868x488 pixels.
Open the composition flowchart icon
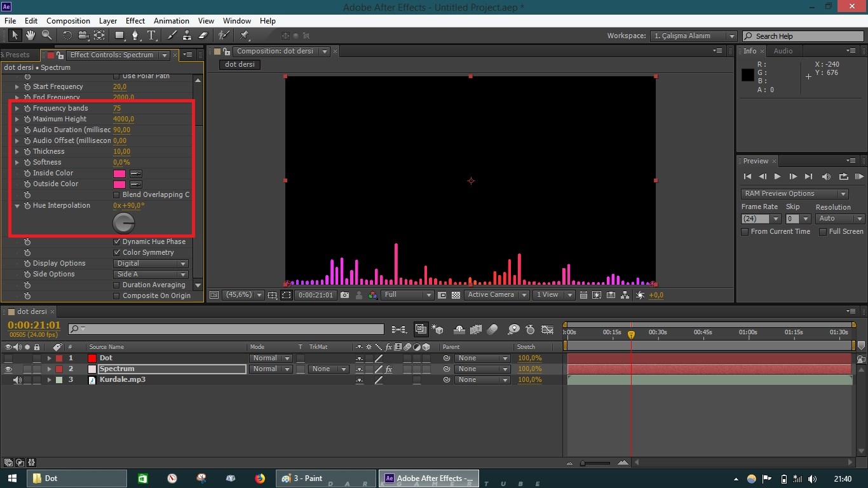[x=625, y=295]
